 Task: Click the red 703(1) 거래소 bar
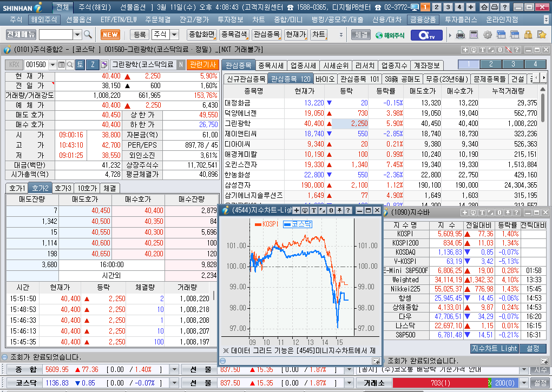click(440, 383)
